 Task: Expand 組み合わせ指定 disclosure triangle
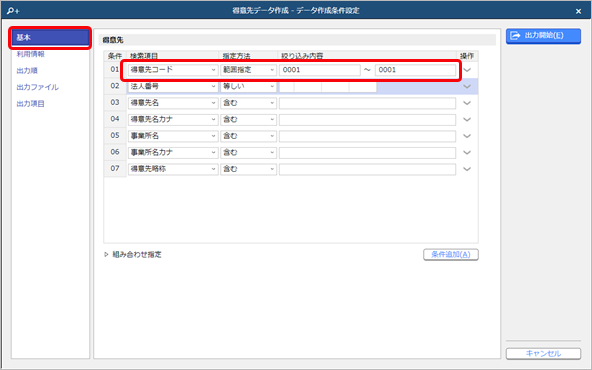click(106, 254)
